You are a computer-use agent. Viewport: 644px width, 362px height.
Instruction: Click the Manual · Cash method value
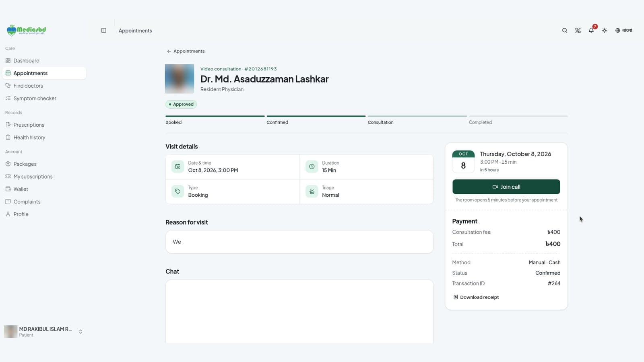point(545,262)
